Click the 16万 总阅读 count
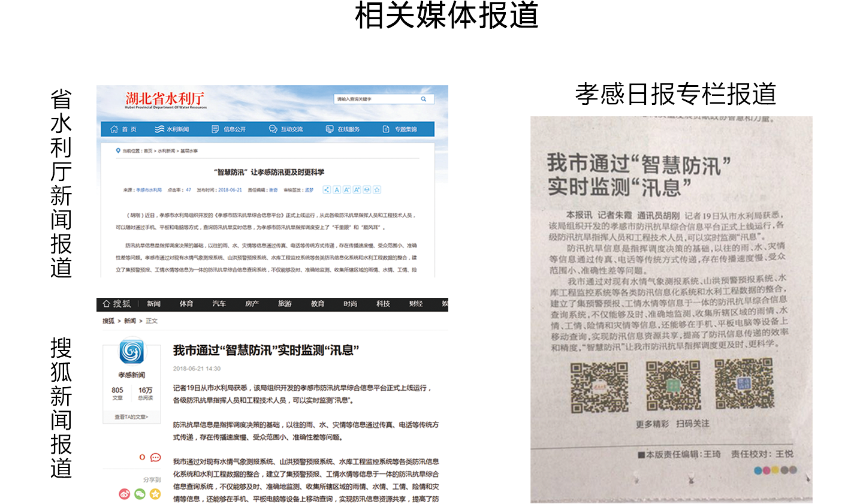Screen dimensions: 863x504 (x=146, y=393)
